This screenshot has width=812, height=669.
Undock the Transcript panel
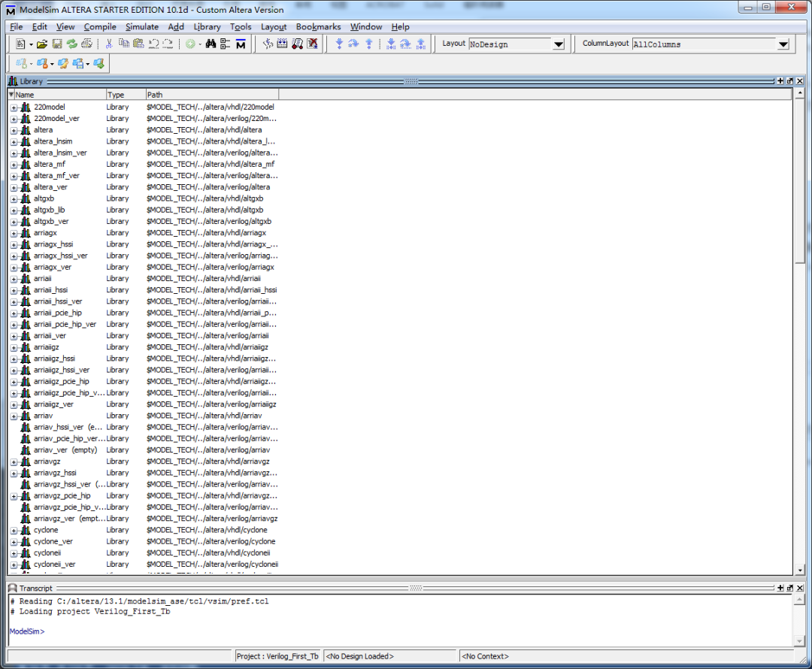(x=790, y=588)
